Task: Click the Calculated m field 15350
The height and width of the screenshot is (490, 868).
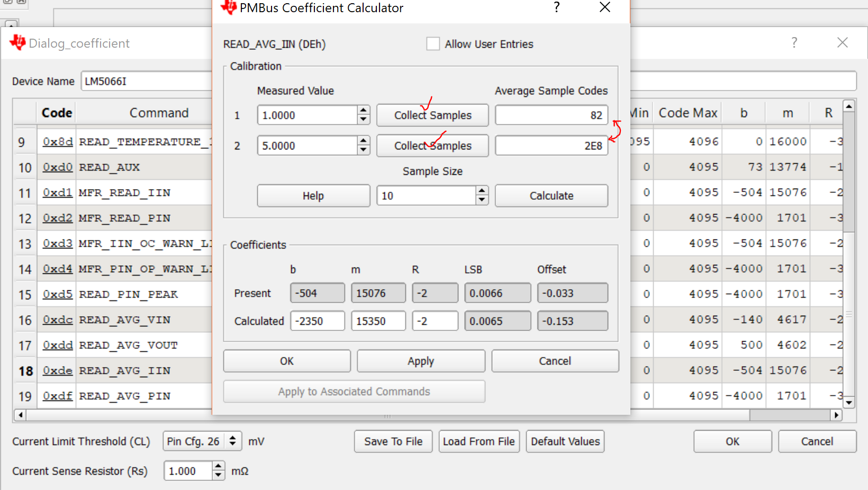Action: 378,321
